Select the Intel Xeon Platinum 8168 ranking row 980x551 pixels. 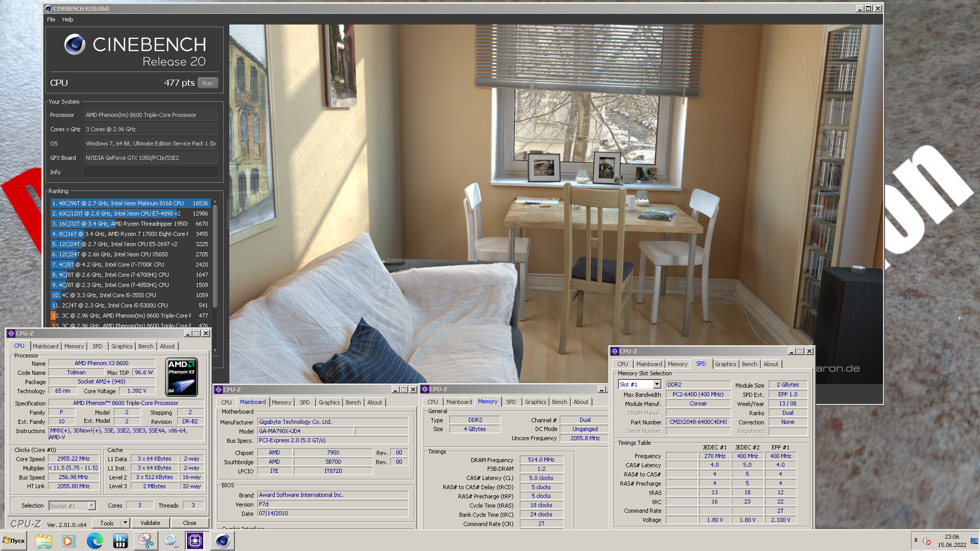130,203
